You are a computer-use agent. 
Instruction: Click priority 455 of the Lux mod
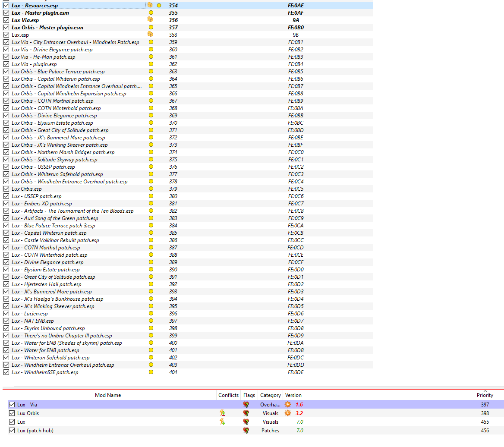click(485, 422)
